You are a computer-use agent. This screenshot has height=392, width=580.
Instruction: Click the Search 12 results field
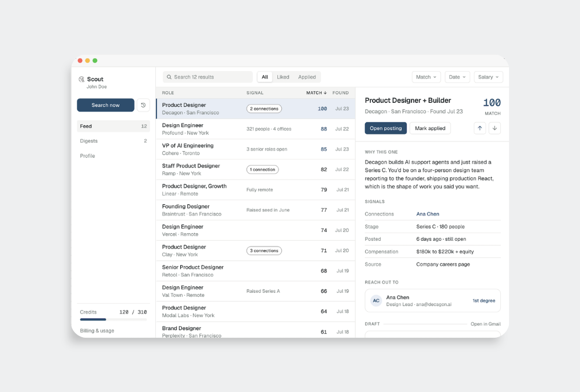pyautogui.click(x=207, y=77)
